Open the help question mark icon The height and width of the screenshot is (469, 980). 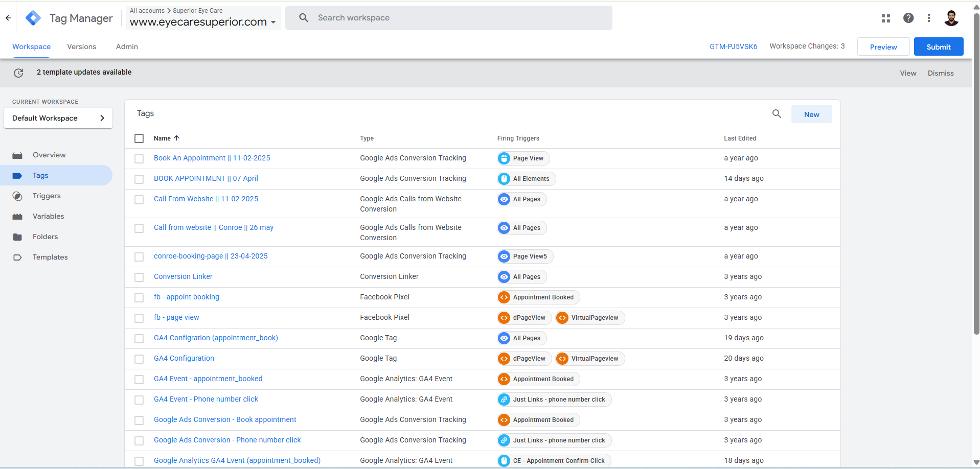pyautogui.click(x=908, y=18)
